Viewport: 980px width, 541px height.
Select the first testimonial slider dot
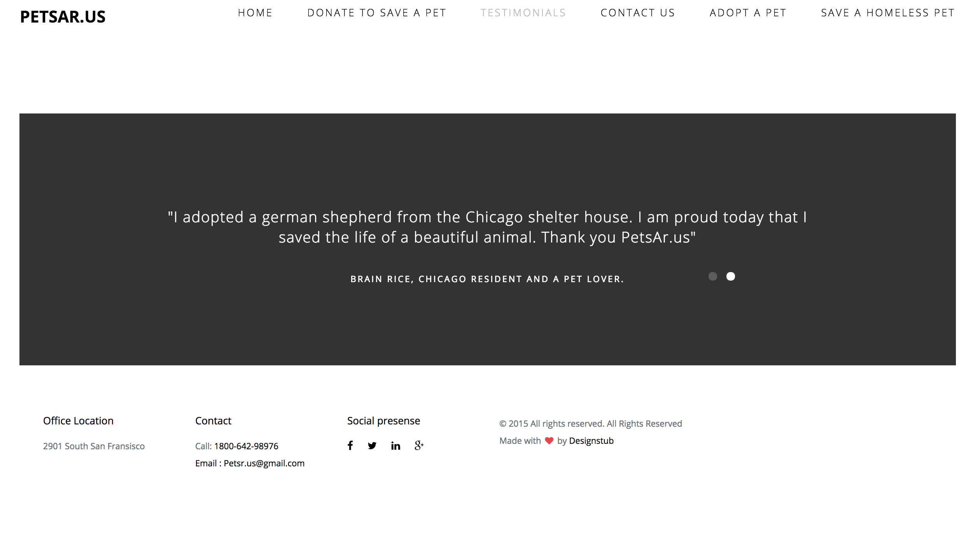712,276
